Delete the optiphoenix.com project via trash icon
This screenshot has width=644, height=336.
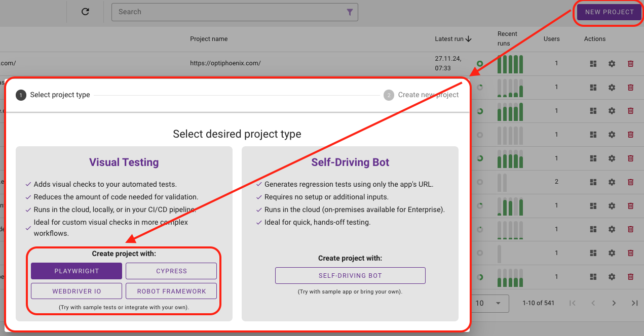[x=630, y=64]
